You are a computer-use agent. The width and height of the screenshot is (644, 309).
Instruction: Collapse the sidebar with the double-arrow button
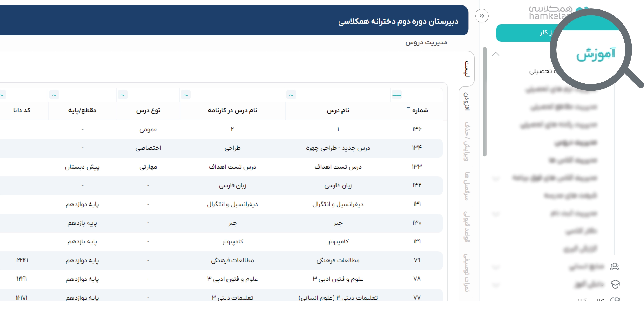tap(482, 16)
